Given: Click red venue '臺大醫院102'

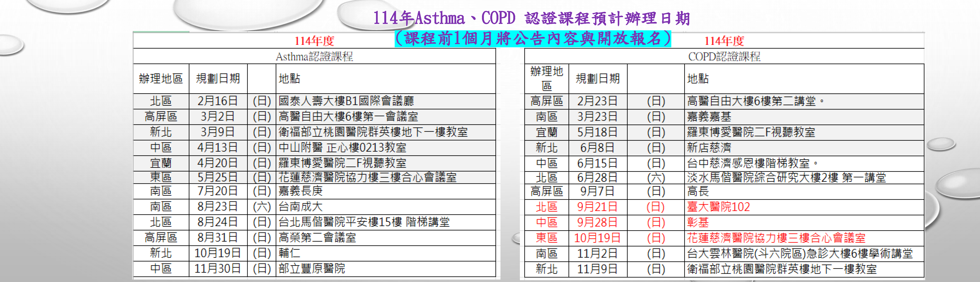Looking at the screenshot, I should click(x=719, y=207).
